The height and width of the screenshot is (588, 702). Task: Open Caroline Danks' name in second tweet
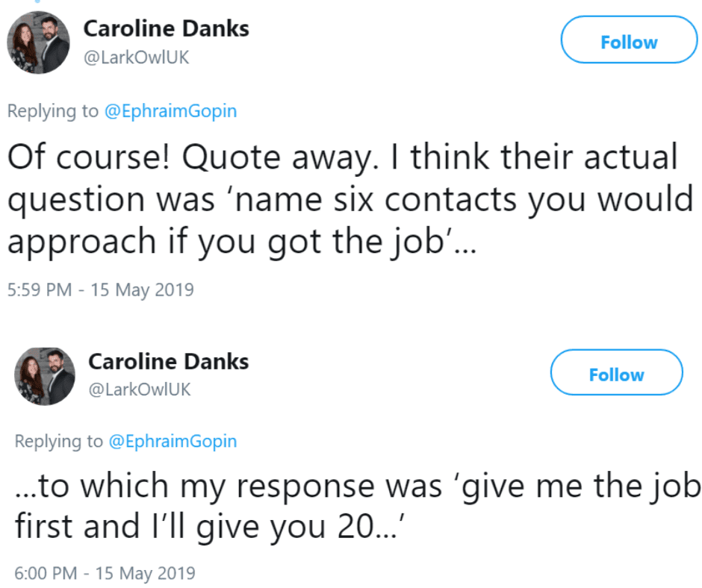(168, 361)
